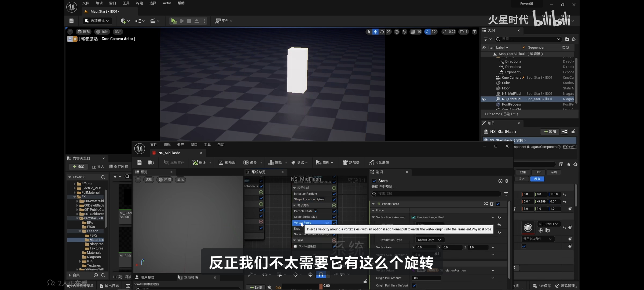Open outliner settings with the gear icon
This screenshot has width=644, height=290.
(x=574, y=39)
